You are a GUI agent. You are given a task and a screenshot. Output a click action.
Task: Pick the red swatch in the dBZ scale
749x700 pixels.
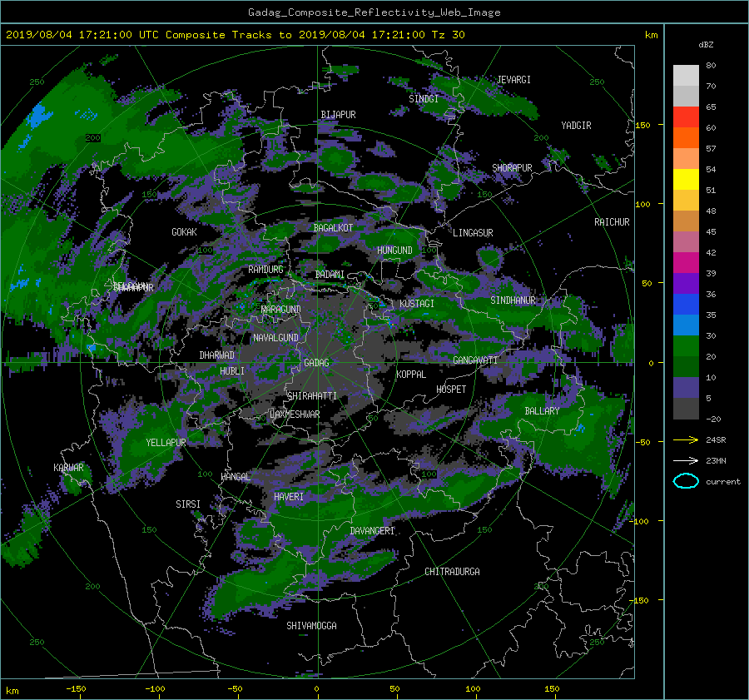686,117
